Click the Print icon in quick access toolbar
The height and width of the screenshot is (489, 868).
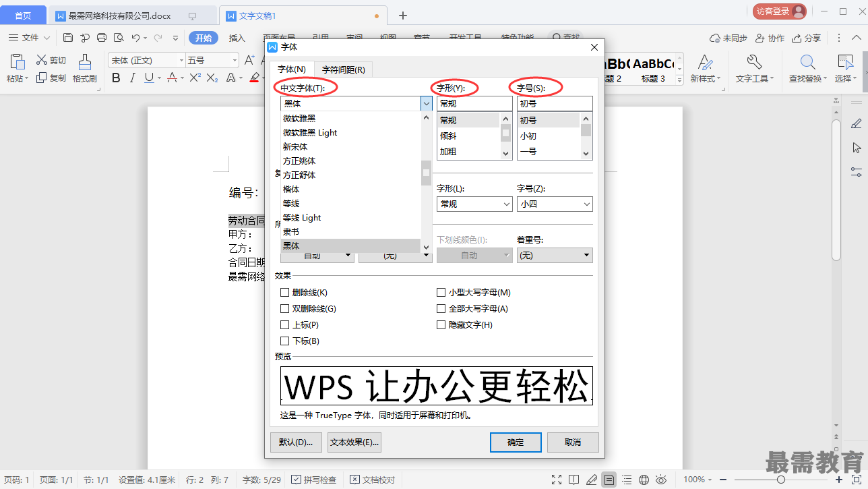(102, 38)
